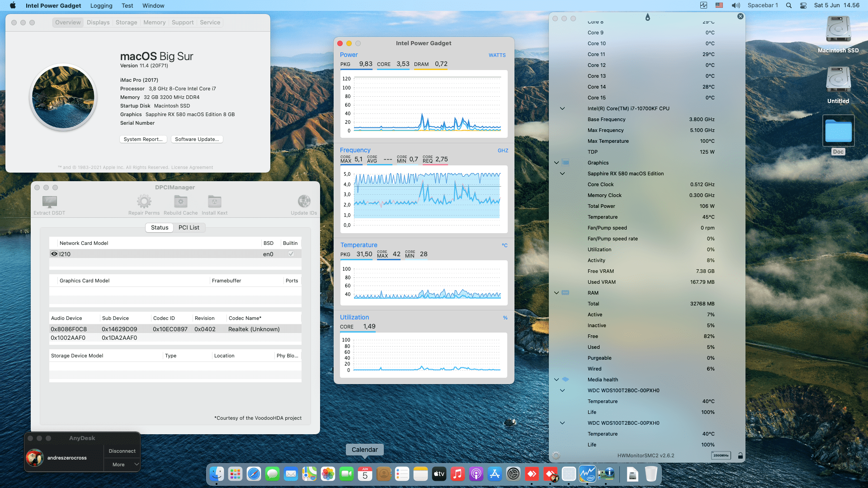Image resolution: width=868 pixels, height=488 pixels.
Task: Switch to Storage tab in About This Mac
Action: pyautogui.click(x=126, y=22)
